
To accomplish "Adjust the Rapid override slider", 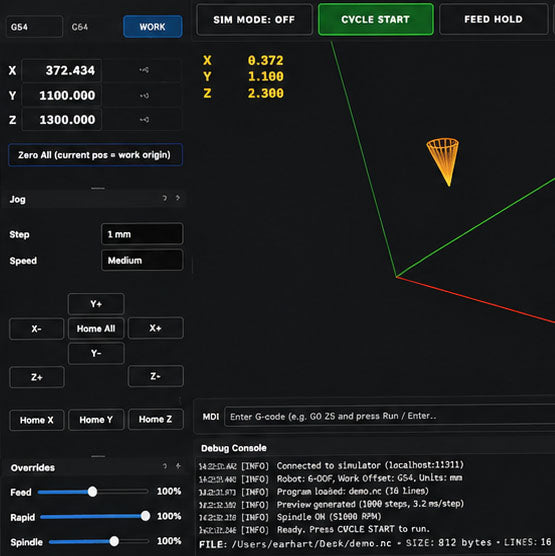I will point(95,516).
